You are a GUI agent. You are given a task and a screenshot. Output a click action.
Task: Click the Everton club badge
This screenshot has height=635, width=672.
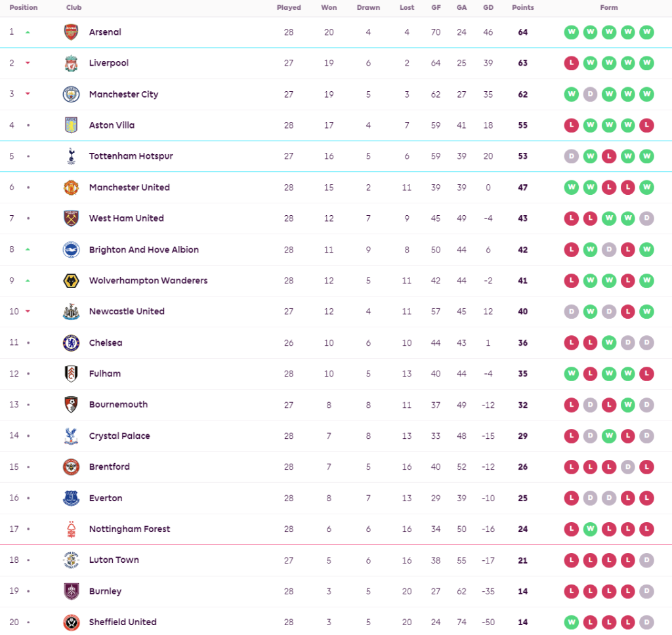pyautogui.click(x=71, y=499)
